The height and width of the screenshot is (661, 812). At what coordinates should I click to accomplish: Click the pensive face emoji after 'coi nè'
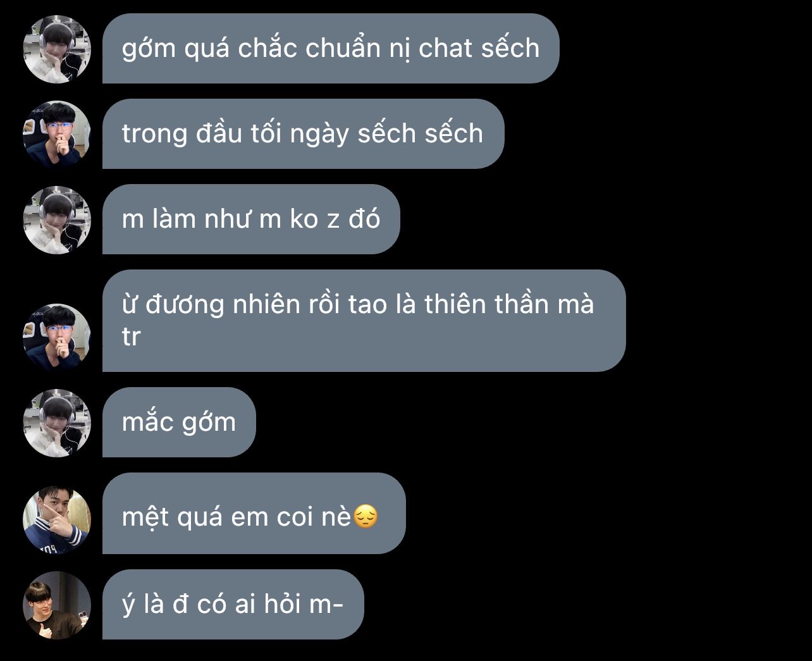[x=366, y=517]
